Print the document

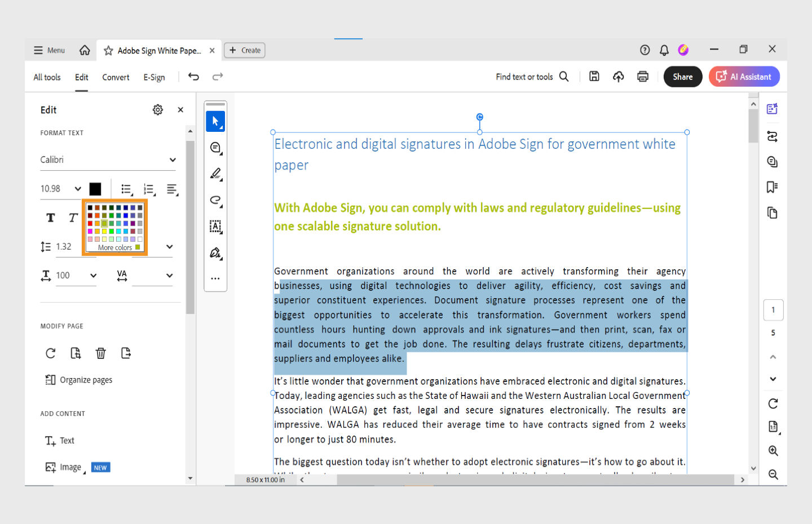coord(643,77)
